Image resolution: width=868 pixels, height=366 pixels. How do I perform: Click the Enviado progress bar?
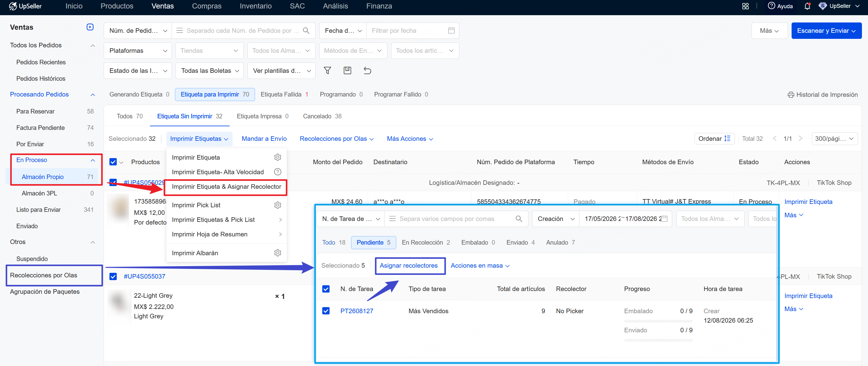[658, 340]
